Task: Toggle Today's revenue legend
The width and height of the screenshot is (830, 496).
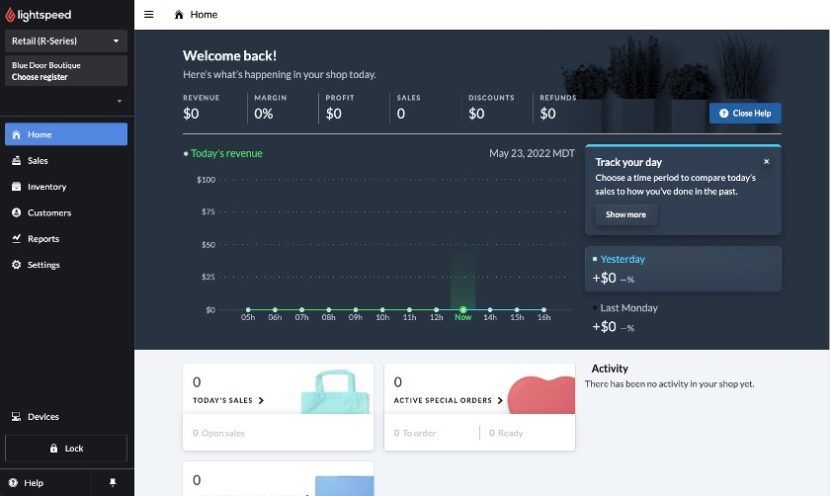Action: 223,153
